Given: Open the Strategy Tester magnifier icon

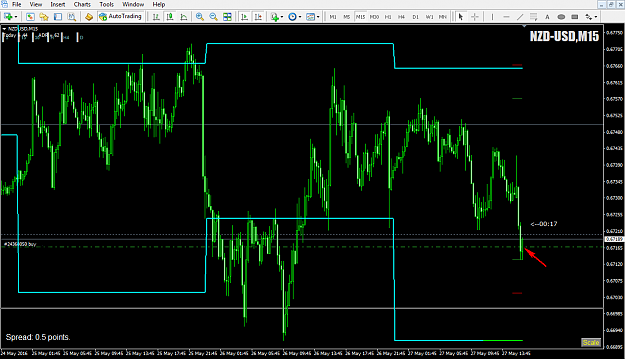Looking at the screenshot, I should tap(72, 17).
